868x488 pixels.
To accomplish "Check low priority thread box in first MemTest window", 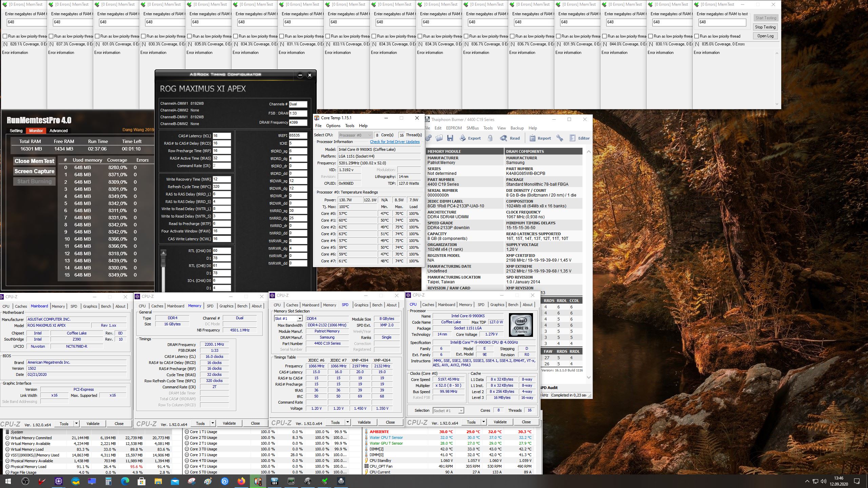I will pyautogui.click(x=5, y=36).
